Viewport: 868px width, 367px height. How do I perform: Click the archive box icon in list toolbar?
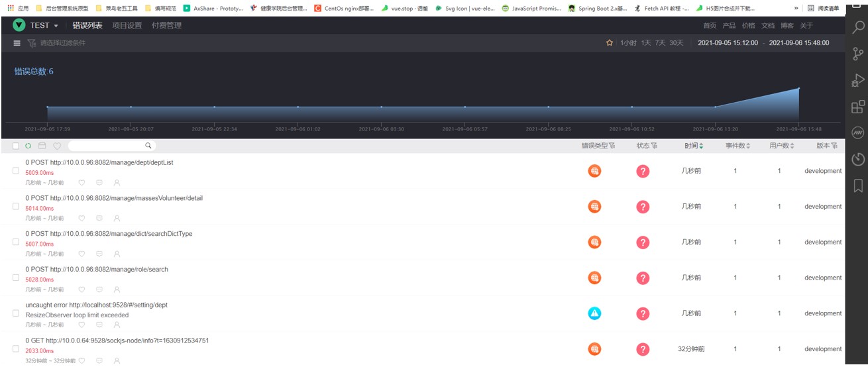tap(42, 146)
